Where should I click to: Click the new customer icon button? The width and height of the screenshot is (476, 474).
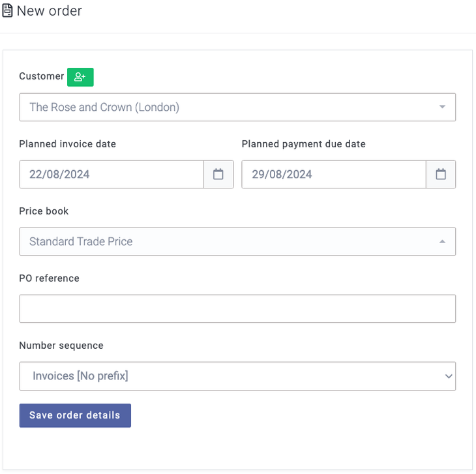(80, 77)
